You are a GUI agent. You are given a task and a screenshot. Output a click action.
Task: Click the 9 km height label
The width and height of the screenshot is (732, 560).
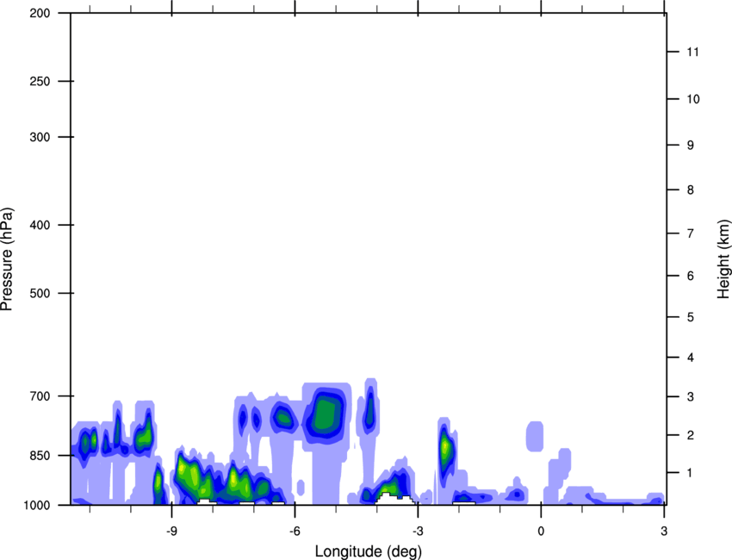point(691,146)
